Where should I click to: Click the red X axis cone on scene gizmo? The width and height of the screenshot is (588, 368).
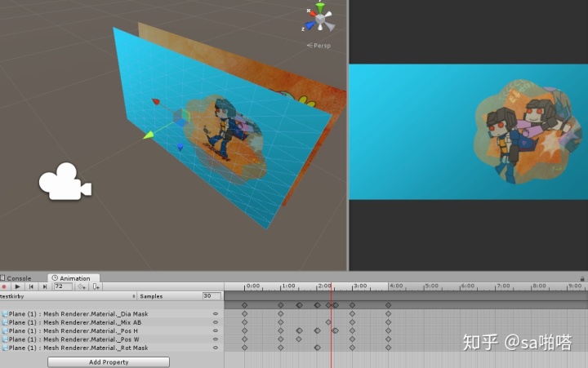[x=312, y=14]
